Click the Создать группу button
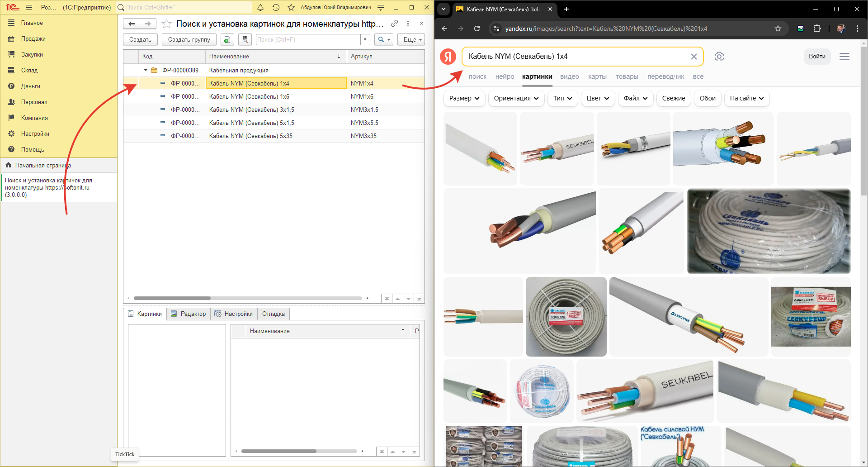 coord(189,39)
